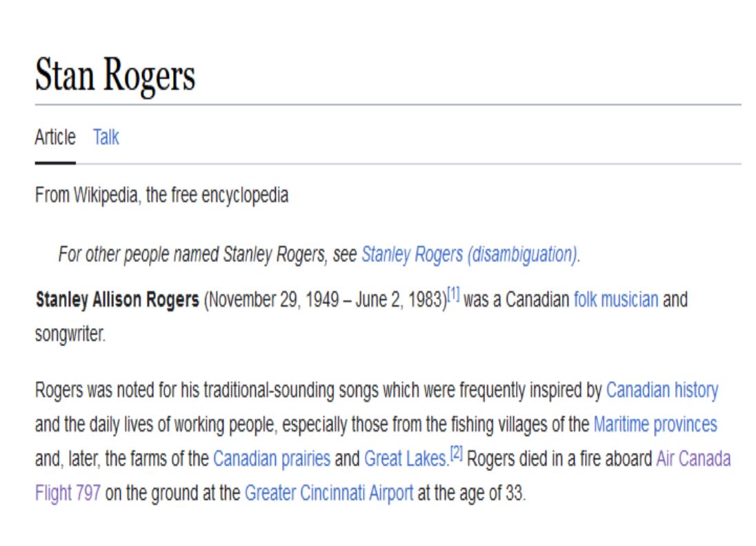Click the Stan Rogers page title
The height and width of the screenshot is (546, 756).
point(115,76)
